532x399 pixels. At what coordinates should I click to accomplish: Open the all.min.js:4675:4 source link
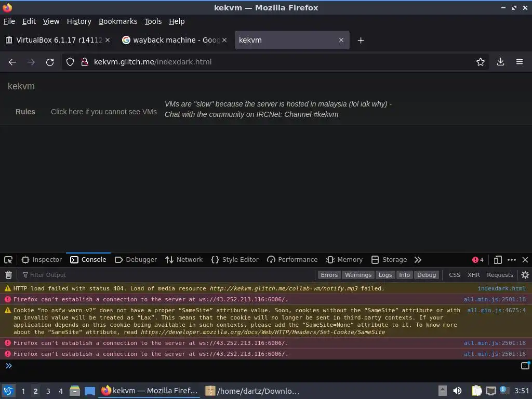pos(496,310)
